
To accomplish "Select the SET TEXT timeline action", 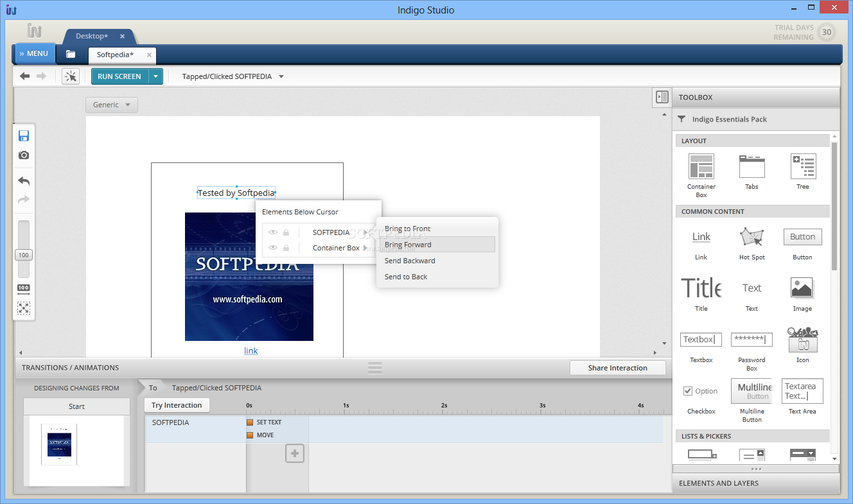I will (x=265, y=422).
